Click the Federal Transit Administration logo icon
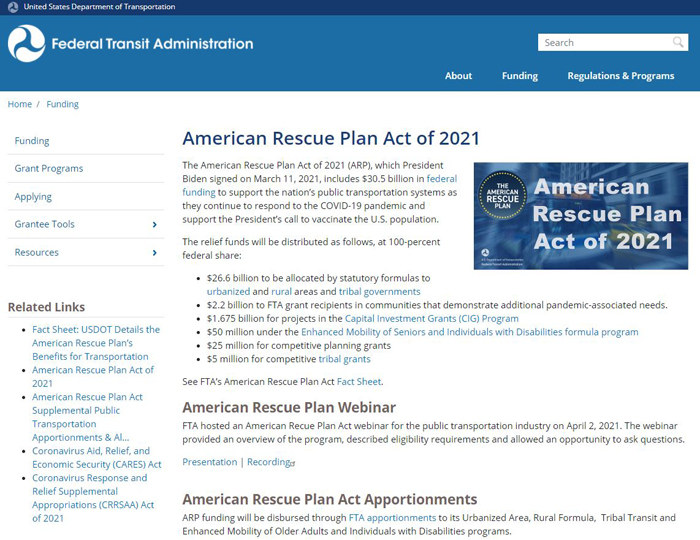700x540 pixels. tap(26, 43)
